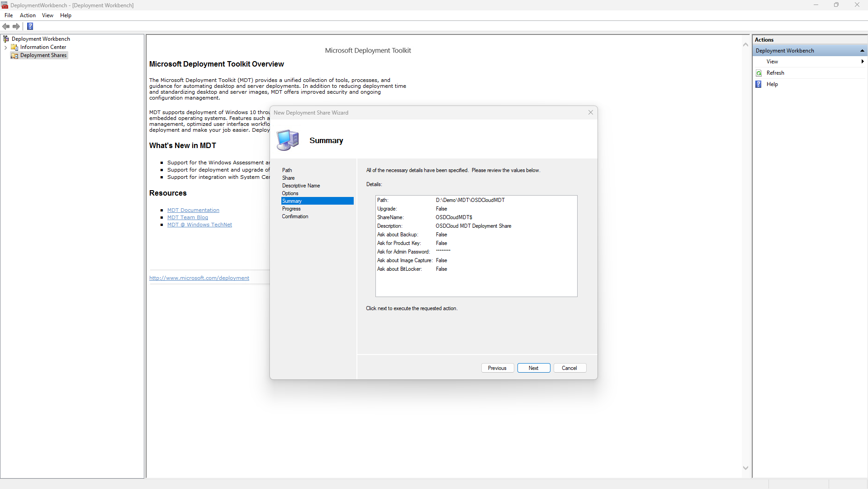Screen dimensions: 868x489
Task: Click the blue help toolbar icon
Action: 30,26
